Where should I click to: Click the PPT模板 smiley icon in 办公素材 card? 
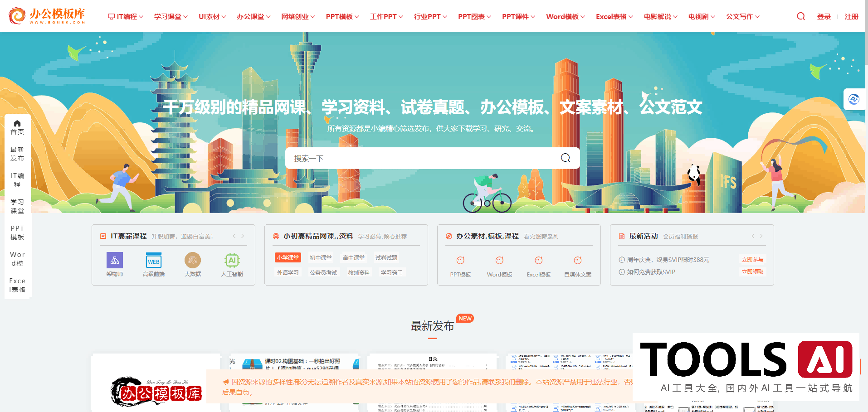click(x=460, y=260)
